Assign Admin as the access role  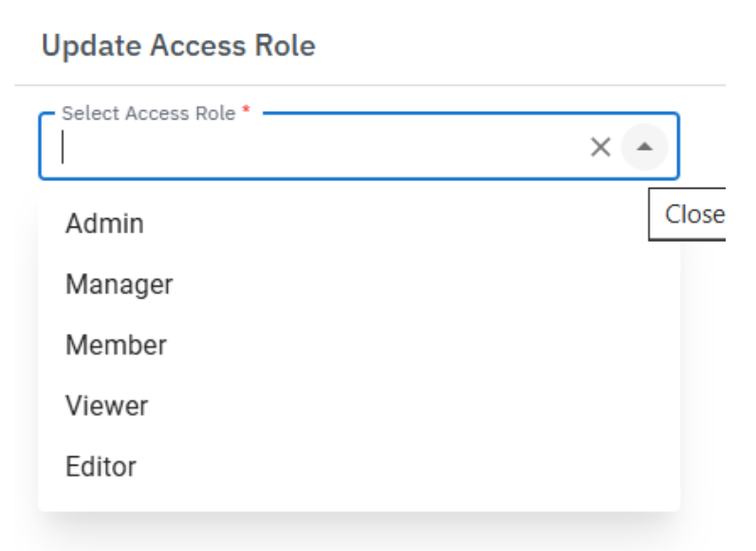point(359,224)
